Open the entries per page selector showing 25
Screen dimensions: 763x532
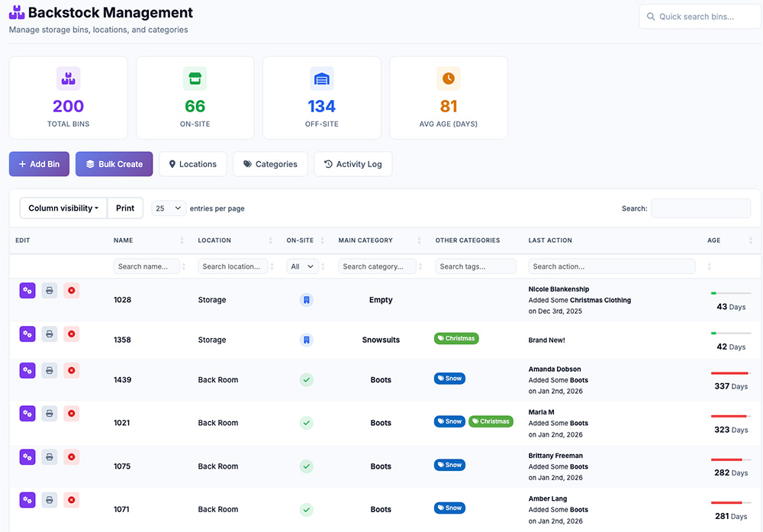click(x=168, y=208)
